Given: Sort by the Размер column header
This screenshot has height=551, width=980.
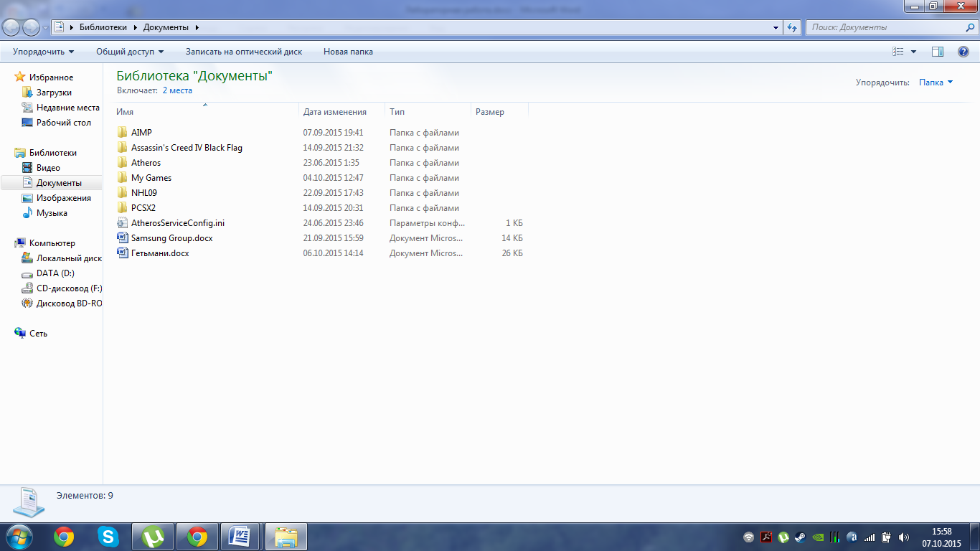Looking at the screenshot, I should click(x=500, y=112).
